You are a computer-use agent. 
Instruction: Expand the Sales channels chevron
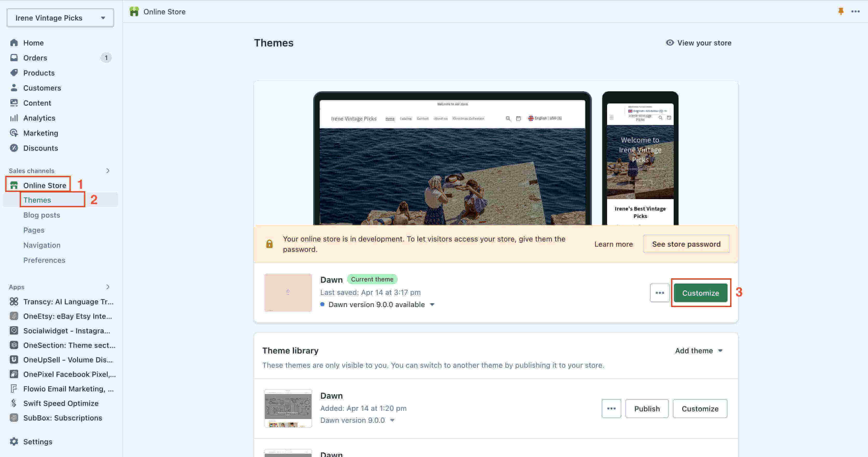click(x=108, y=171)
